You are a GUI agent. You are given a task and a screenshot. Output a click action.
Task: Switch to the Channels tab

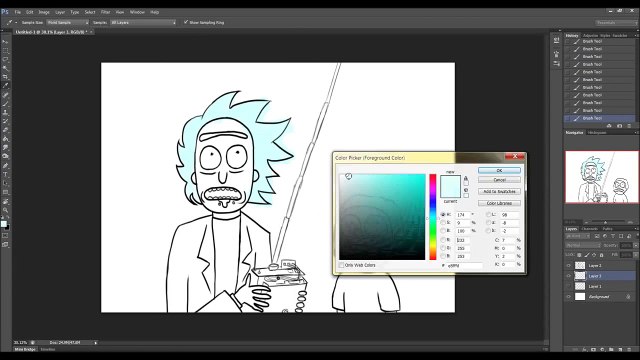click(589, 229)
